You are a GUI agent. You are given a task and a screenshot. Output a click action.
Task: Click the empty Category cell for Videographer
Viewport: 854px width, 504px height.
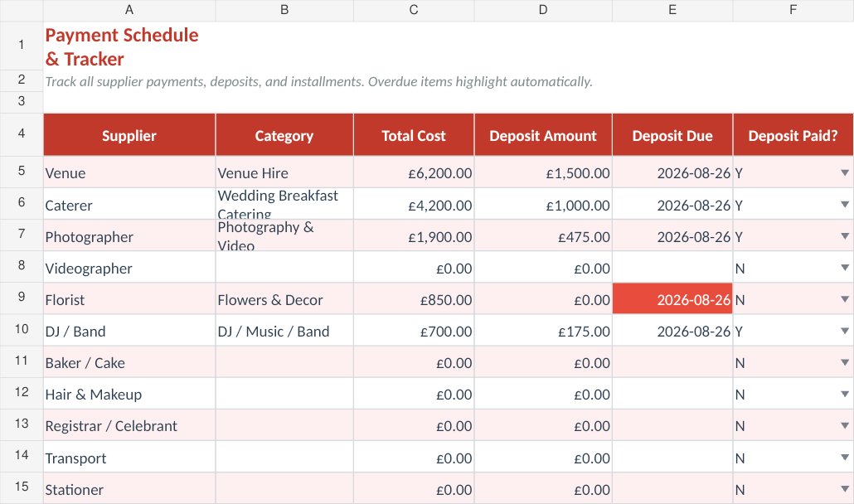(x=284, y=267)
